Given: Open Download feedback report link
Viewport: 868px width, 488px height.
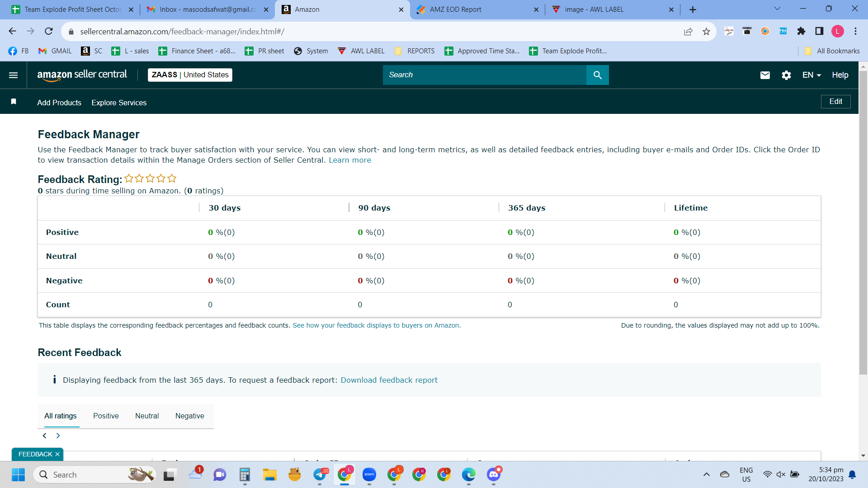Looking at the screenshot, I should [389, 380].
